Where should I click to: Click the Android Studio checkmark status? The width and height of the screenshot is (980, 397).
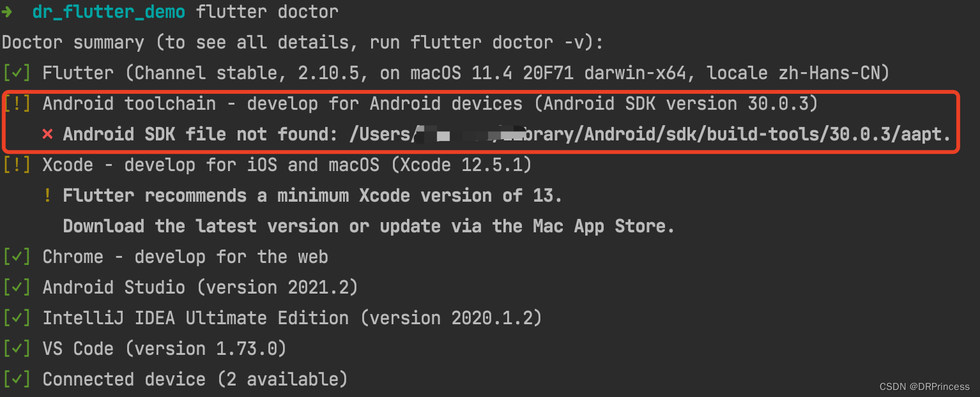[17, 287]
